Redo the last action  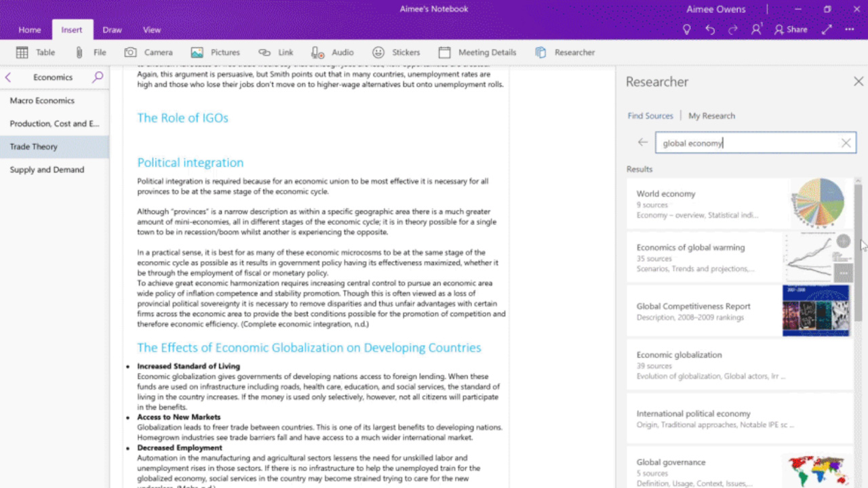733,29
